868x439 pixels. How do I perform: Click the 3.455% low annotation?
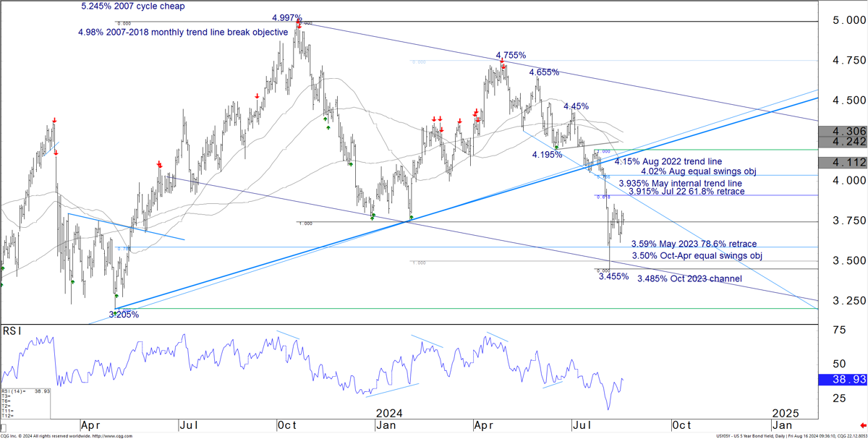pos(613,276)
